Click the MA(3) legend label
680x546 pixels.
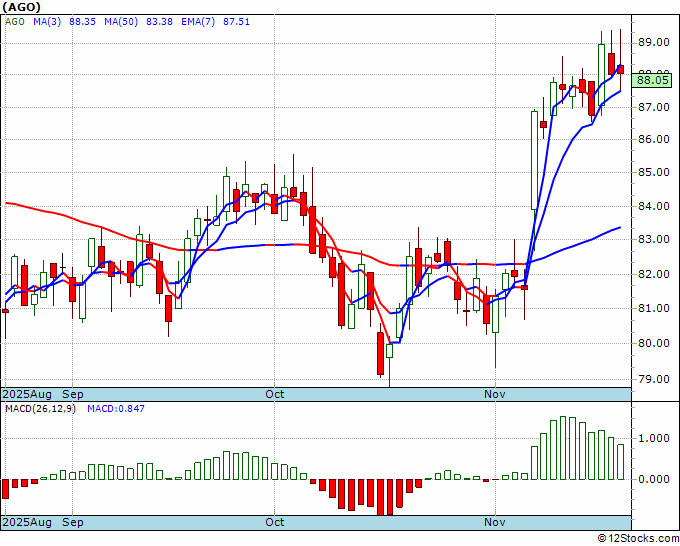click(47, 22)
